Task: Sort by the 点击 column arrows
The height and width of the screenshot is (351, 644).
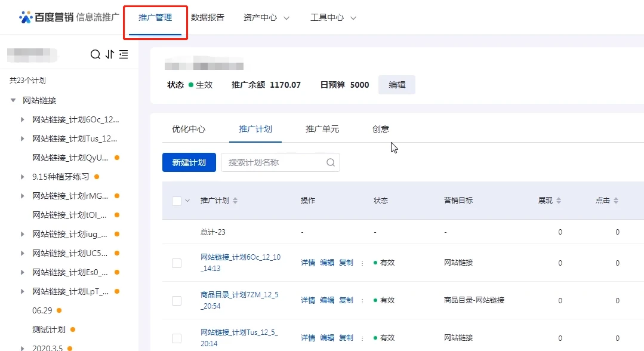Action: click(x=616, y=201)
